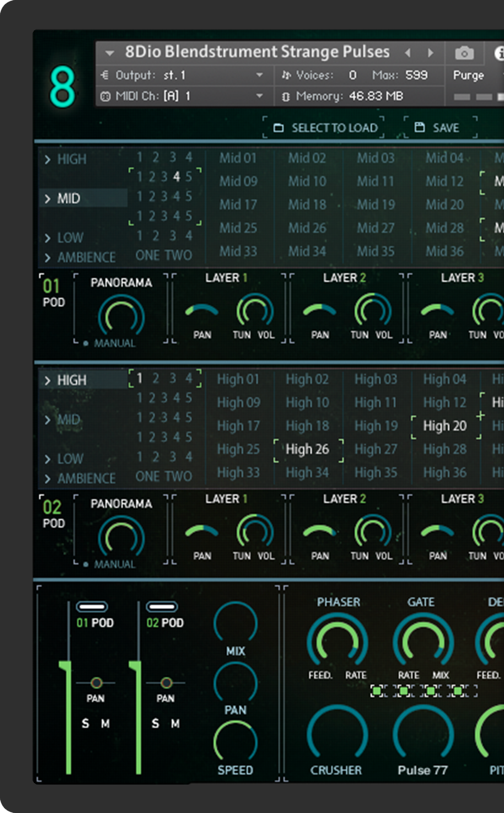Toggle the 01 POD mixer on/off switch

click(92, 606)
